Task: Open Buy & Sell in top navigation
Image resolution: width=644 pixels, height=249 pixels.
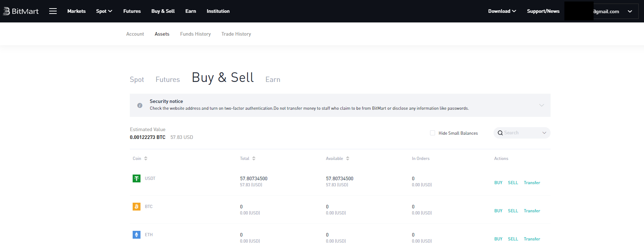Action: click(x=163, y=11)
